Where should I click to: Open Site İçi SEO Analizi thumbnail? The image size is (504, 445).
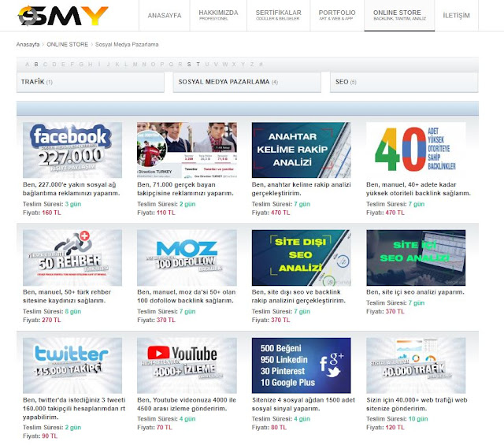416,258
